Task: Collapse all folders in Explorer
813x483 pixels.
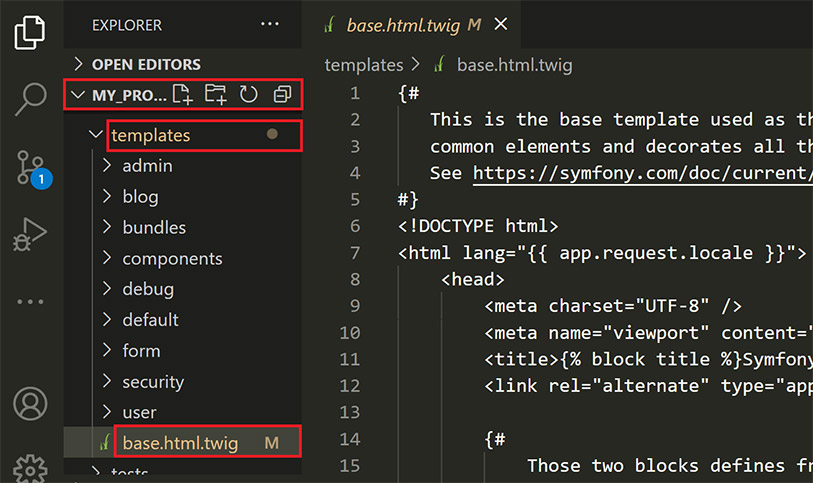Action: tap(282, 95)
